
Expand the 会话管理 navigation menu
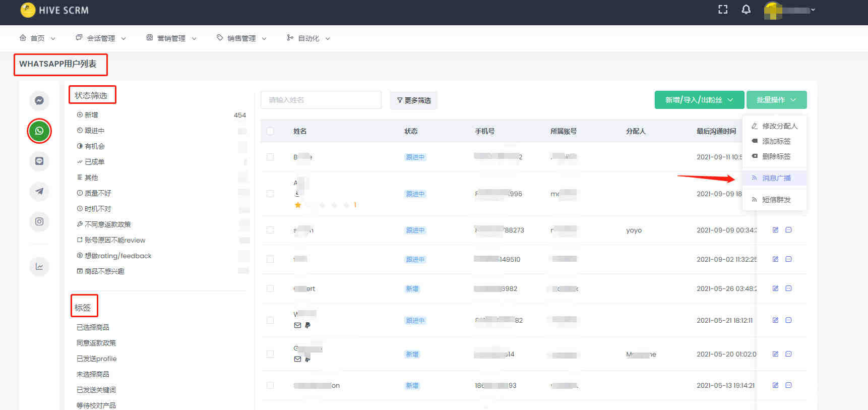click(x=101, y=38)
